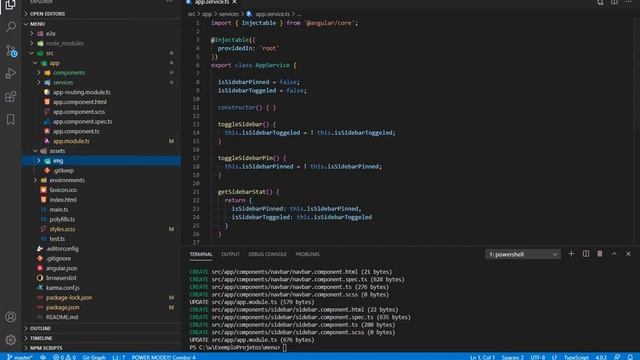Switch to the TERMINAL panel tab
The image size is (640, 360).
click(201, 254)
